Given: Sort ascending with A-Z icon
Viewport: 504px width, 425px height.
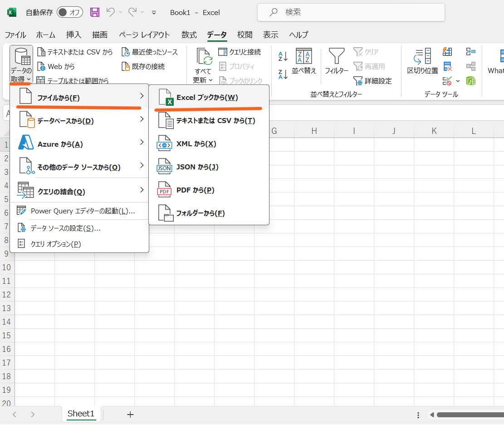Looking at the screenshot, I should (x=283, y=56).
